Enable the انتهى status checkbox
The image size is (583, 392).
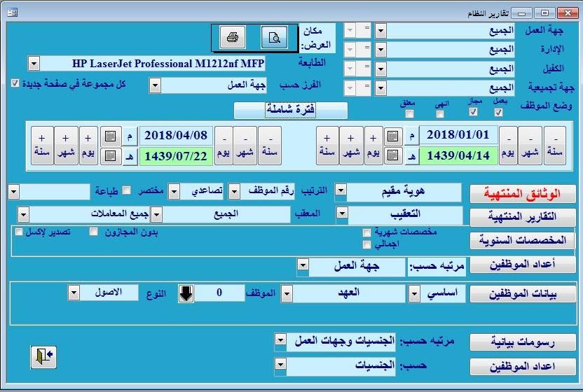click(x=440, y=114)
